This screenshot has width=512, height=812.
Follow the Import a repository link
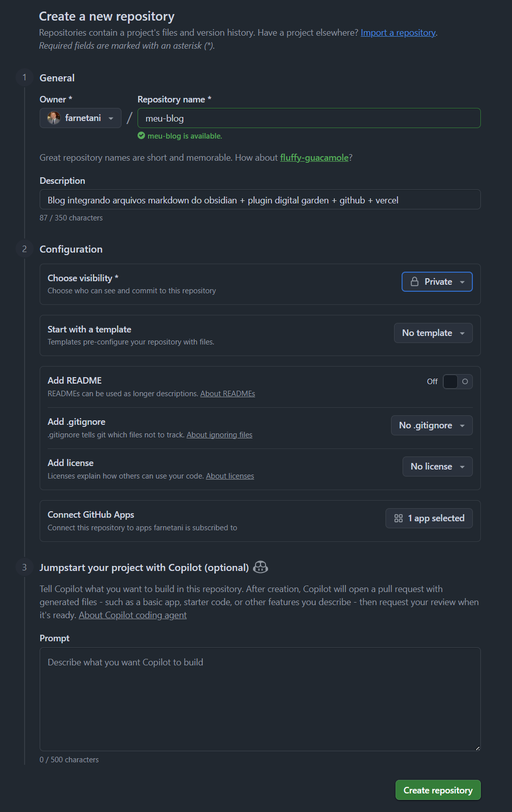[x=398, y=33]
